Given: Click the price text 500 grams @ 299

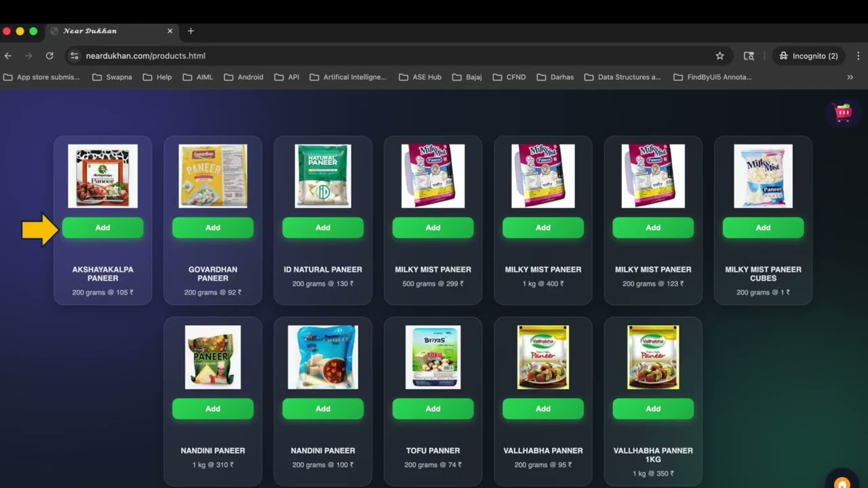Looking at the screenshot, I should [x=433, y=284].
